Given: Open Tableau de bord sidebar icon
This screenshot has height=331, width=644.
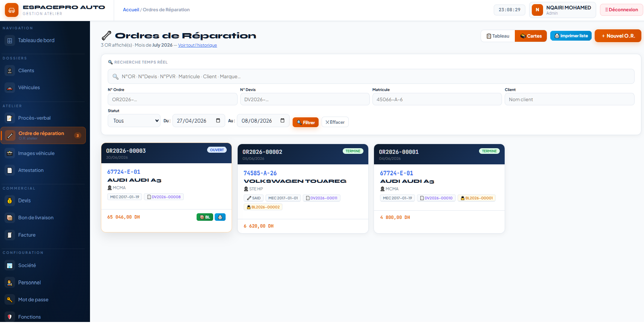Looking at the screenshot, I should 10,40.
